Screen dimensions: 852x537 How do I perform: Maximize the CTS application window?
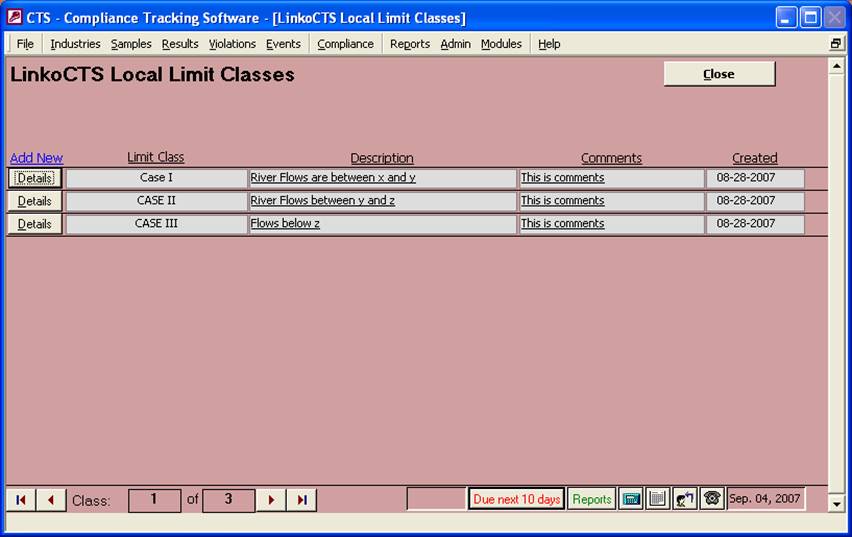coord(810,17)
